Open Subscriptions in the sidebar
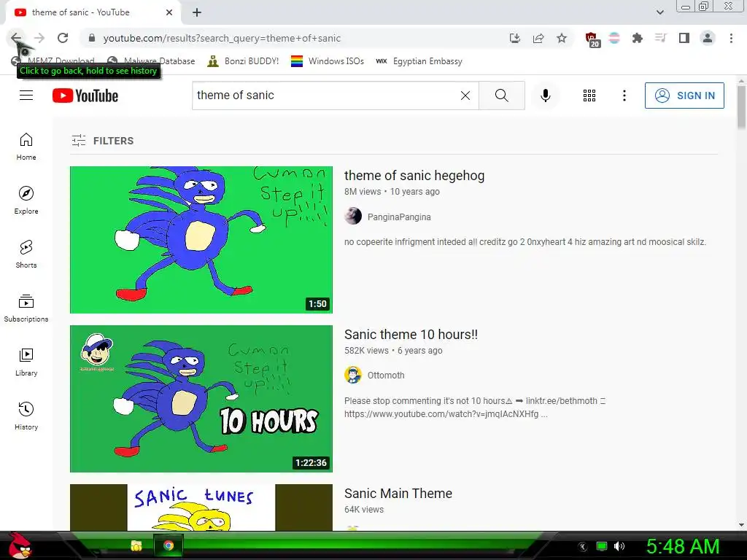747x560 pixels. point(26,308)
